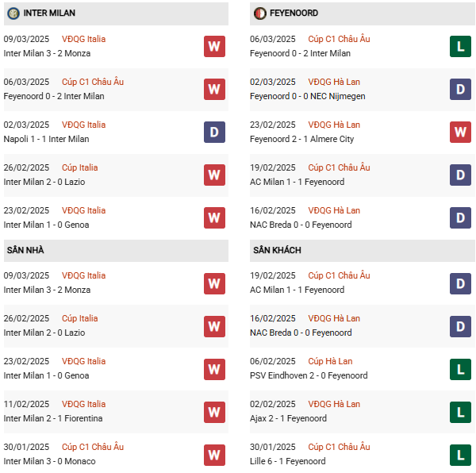Open the VĐQG Hà Lan link dated 23/02/2025

coord(334,125)
